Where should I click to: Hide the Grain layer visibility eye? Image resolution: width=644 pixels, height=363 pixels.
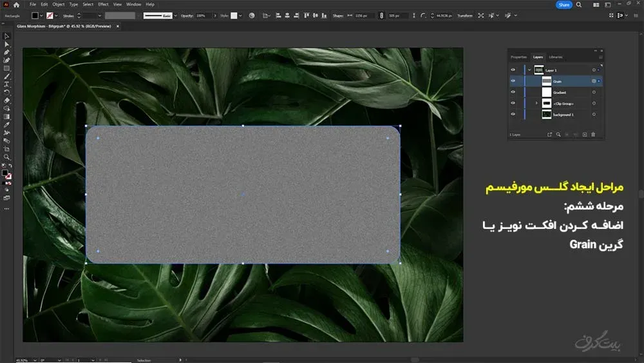[x=513, y=81]
